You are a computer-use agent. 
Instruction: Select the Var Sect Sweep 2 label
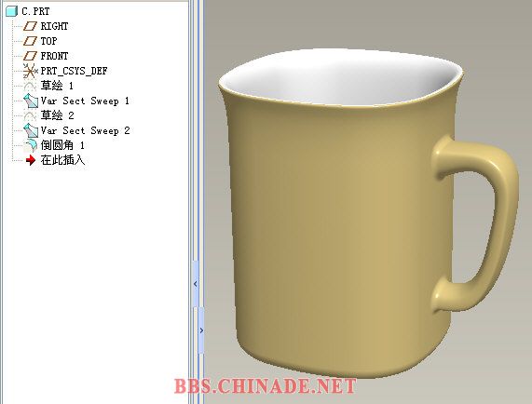(85, 131)
